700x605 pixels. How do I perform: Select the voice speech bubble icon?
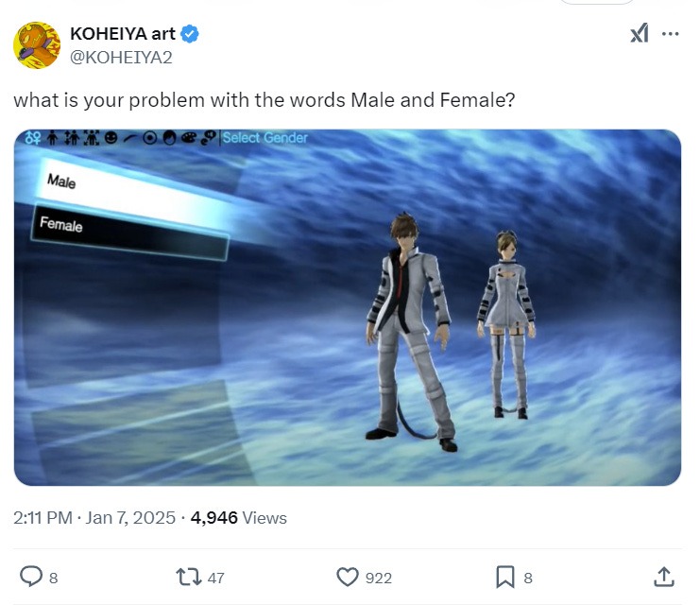pos(208,138)
